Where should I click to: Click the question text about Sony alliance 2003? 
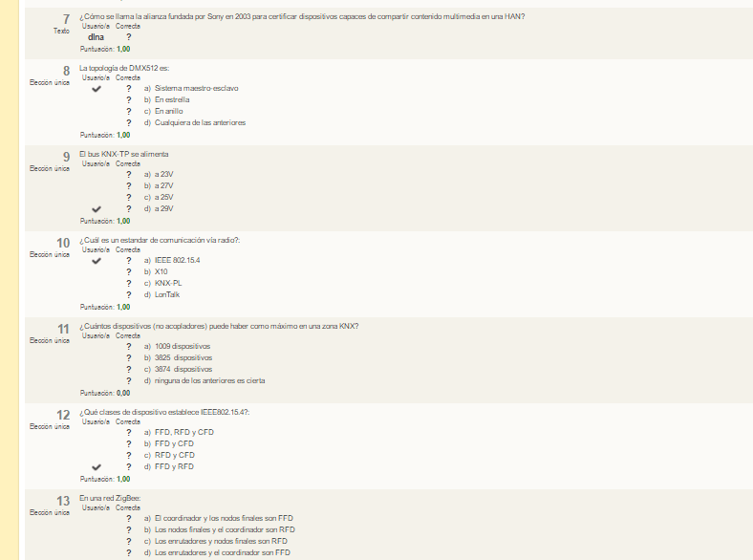pos(302,16)
